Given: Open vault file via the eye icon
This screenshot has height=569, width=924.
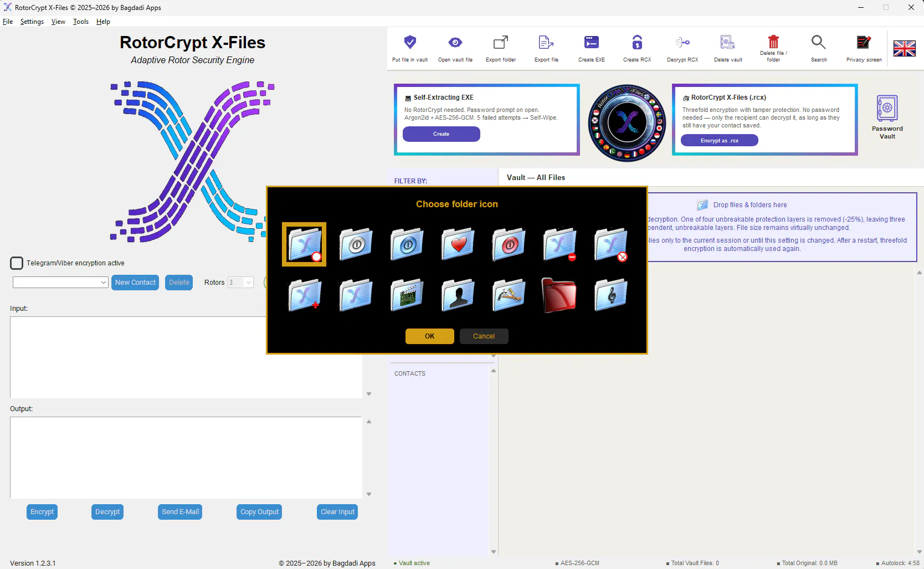Looking at the screenshot, I should (x=455, y=43).
